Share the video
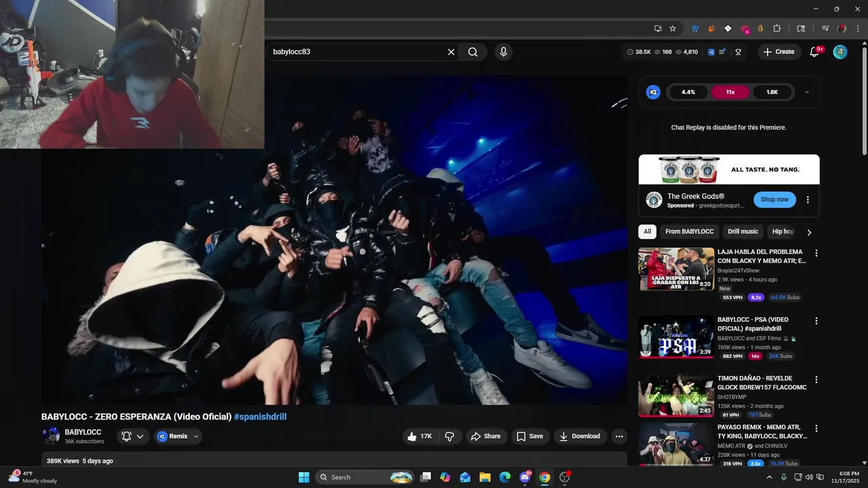The width and height of the screenshot is (868, 488). click(486, 436)
